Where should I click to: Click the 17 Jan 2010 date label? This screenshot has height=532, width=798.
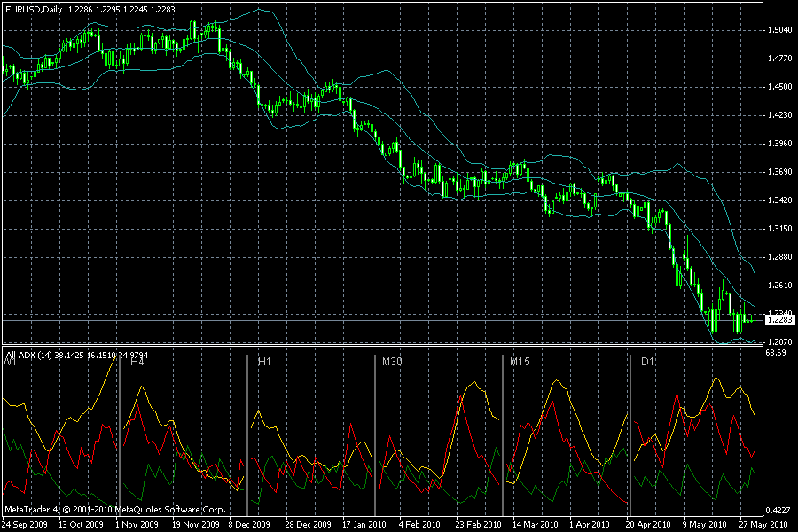click(x=364, y=524)
